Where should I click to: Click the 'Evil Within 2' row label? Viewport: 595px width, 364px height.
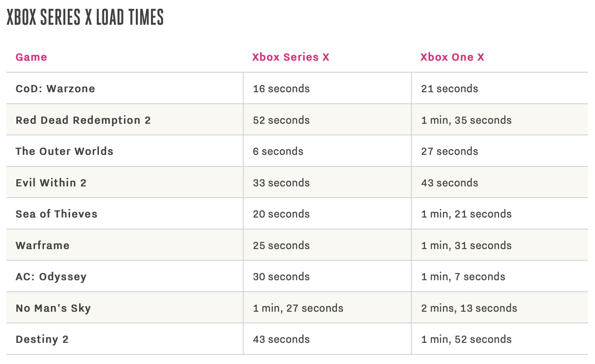[51, 183]
